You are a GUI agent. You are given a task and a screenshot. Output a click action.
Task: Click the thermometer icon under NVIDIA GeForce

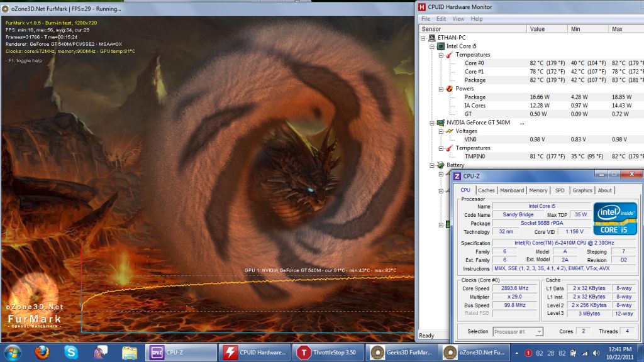coord(449,148)
